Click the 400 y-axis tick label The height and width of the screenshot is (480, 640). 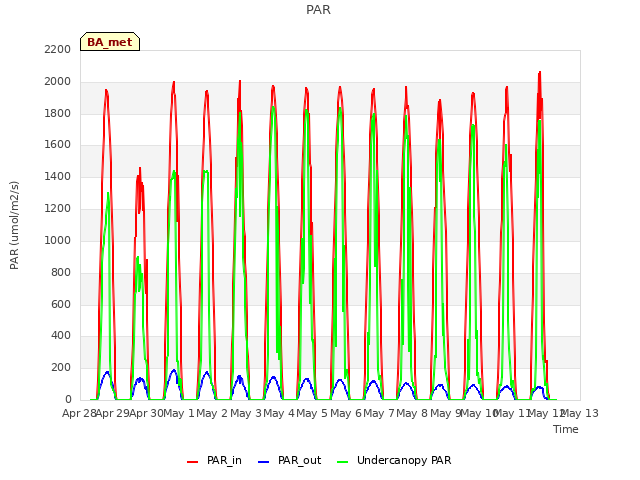pyautogui.click(x=61, y=336)
